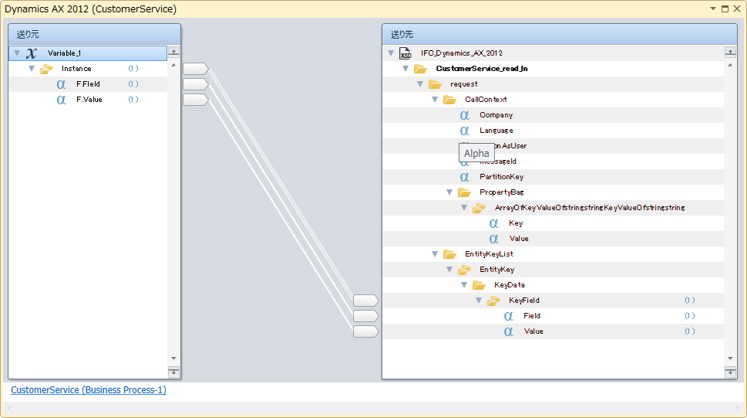Click the Instance folder icon
This screenshot has height=418, width=747.
pos(46,69)
